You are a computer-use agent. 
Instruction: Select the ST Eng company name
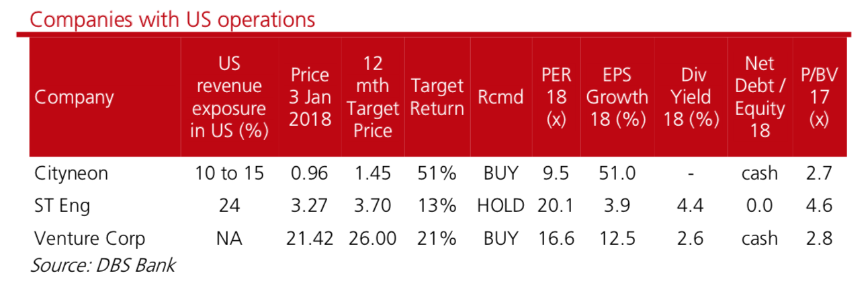[x=62, y=206]
